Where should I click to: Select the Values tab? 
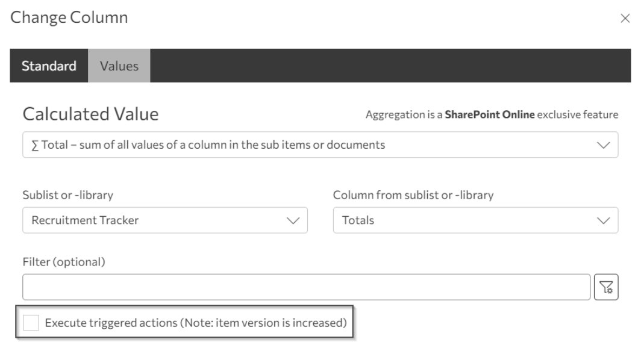coord(119,66)
